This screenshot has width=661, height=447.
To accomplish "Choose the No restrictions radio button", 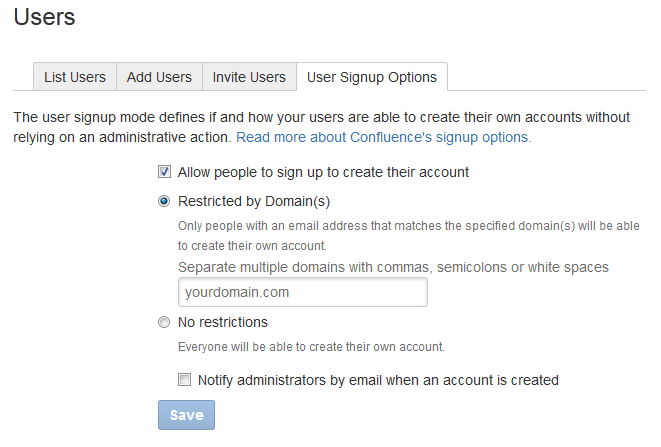I will click(x=165, y=322).
